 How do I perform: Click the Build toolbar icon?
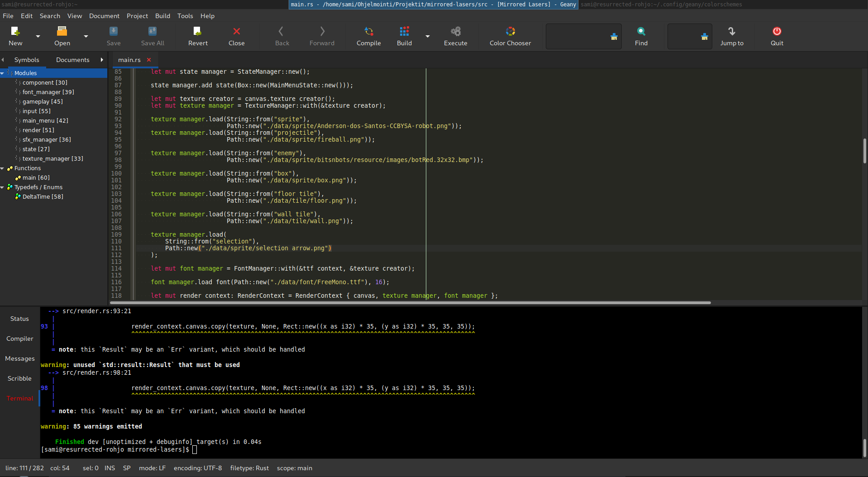point(404,36)
